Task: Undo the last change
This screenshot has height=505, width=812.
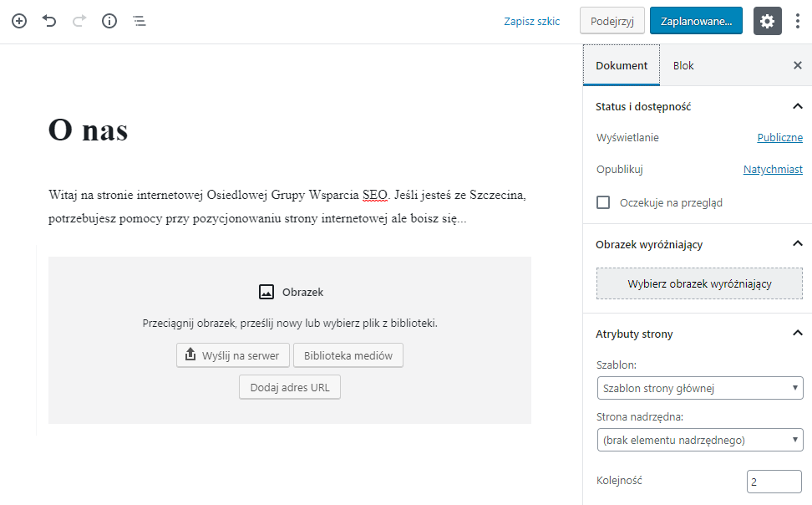Action: pos(49,21)
